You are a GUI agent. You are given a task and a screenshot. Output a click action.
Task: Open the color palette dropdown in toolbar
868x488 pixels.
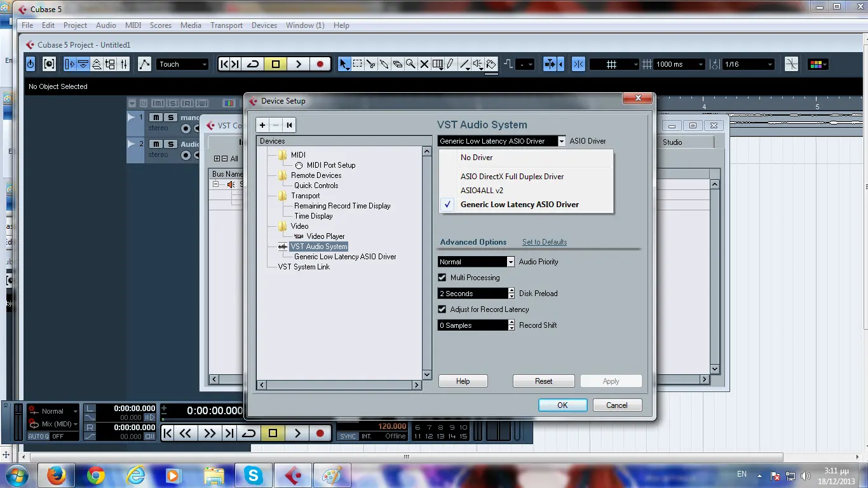coord(817,64)
